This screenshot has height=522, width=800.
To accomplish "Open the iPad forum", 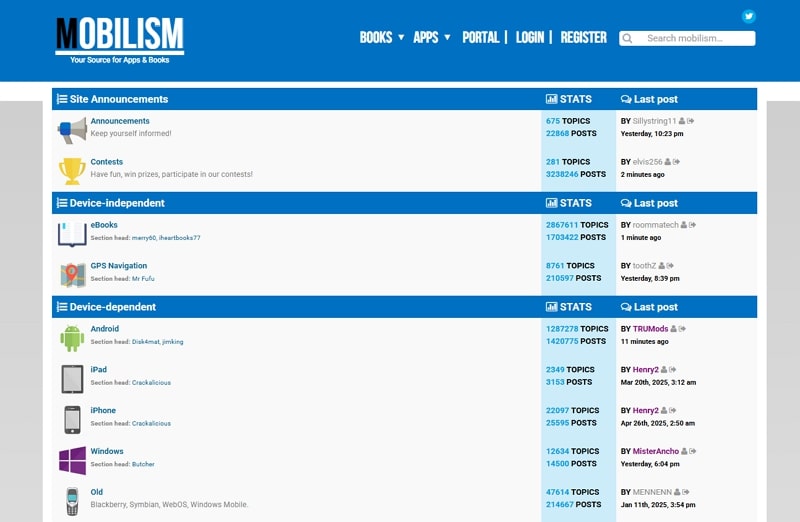I will coord(98,370).
